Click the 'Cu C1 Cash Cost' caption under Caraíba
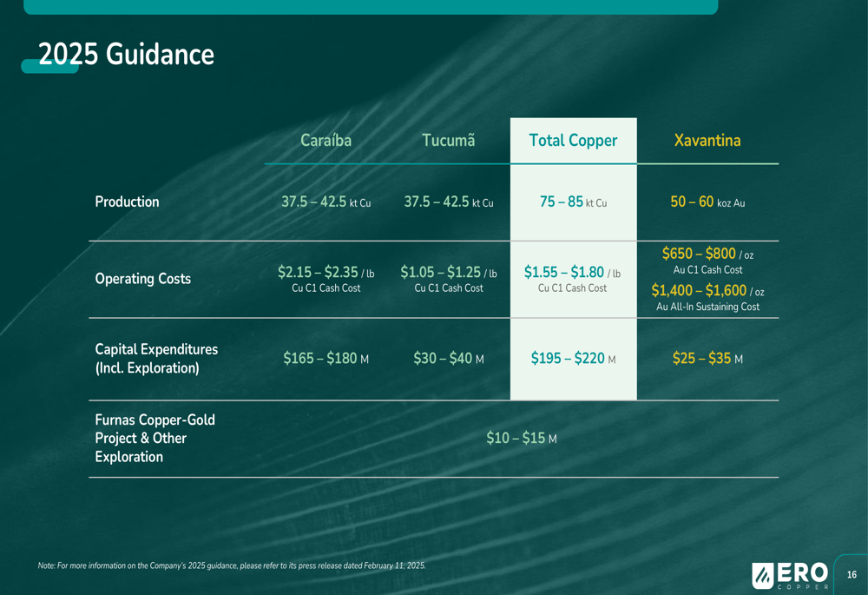 click(326, 288)
